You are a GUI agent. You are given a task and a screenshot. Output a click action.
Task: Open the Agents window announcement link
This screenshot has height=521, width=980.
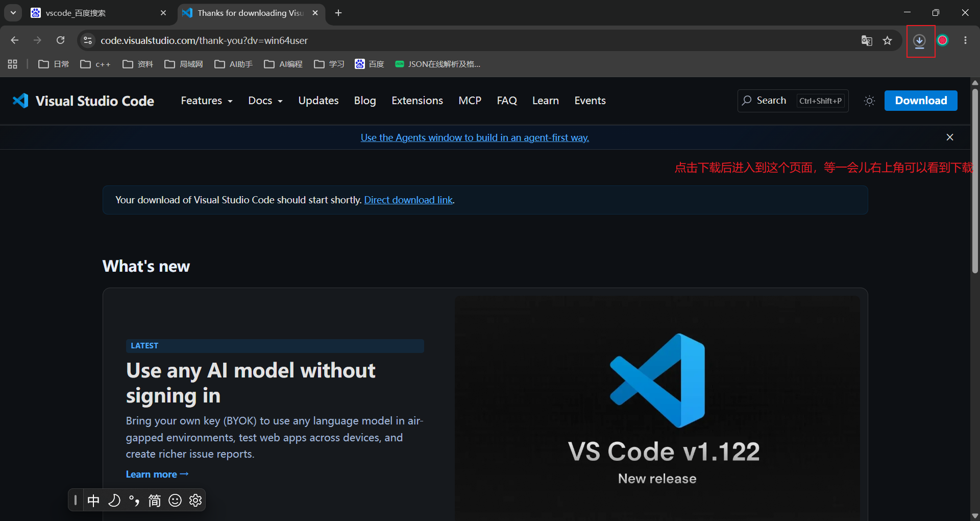point(475,137)
